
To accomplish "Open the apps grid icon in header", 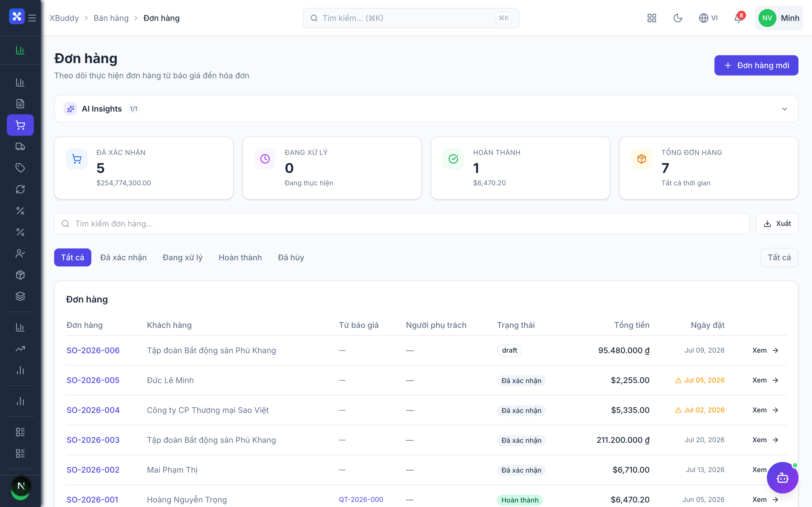I will click(652, 18).
